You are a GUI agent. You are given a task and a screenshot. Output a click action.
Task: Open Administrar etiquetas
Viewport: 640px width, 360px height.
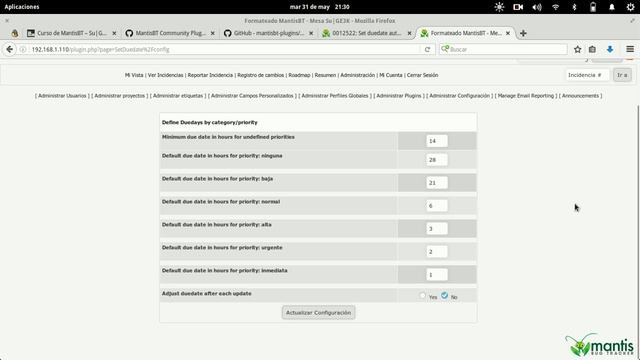tap(178, 96)
